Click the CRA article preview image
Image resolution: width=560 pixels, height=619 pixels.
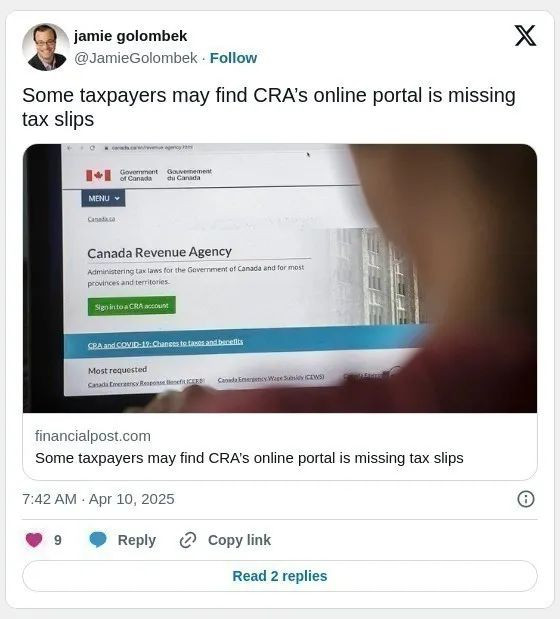coord(280,278)
